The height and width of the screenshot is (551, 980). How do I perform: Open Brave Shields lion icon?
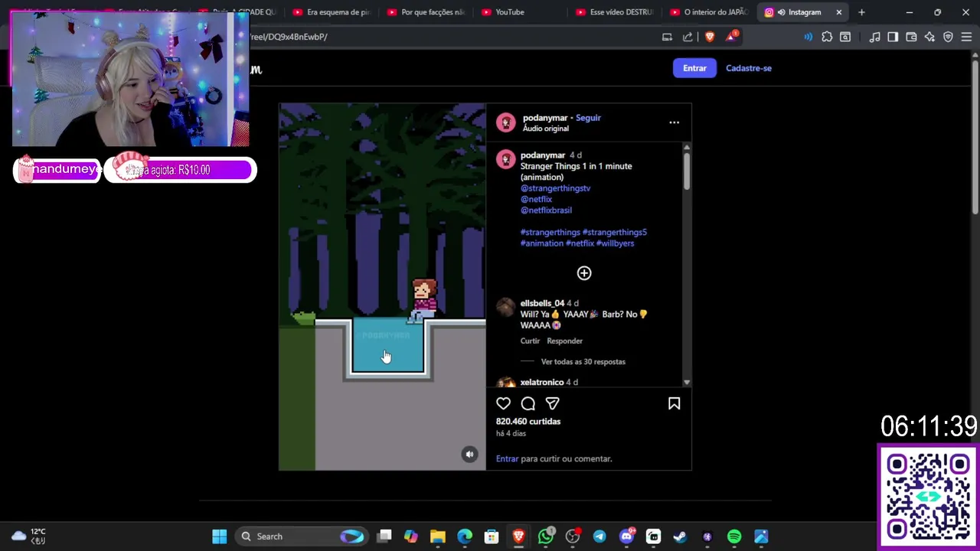(x=710, y=37)
